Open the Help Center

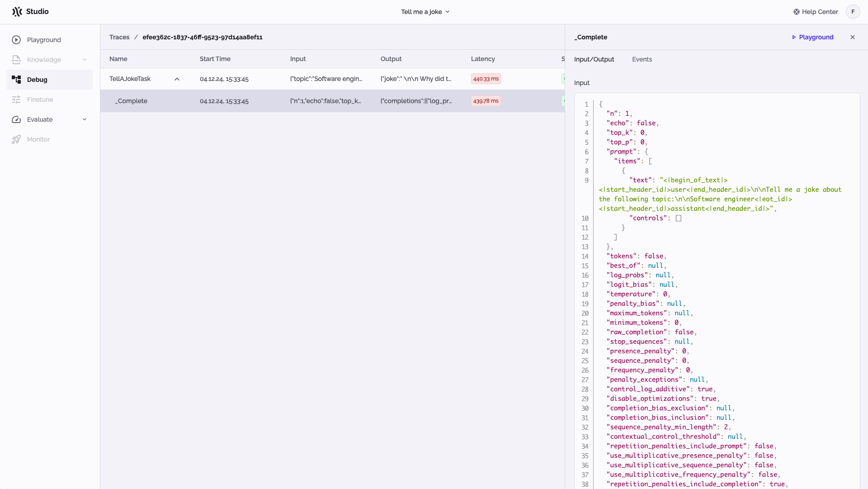tap(816, 12)
